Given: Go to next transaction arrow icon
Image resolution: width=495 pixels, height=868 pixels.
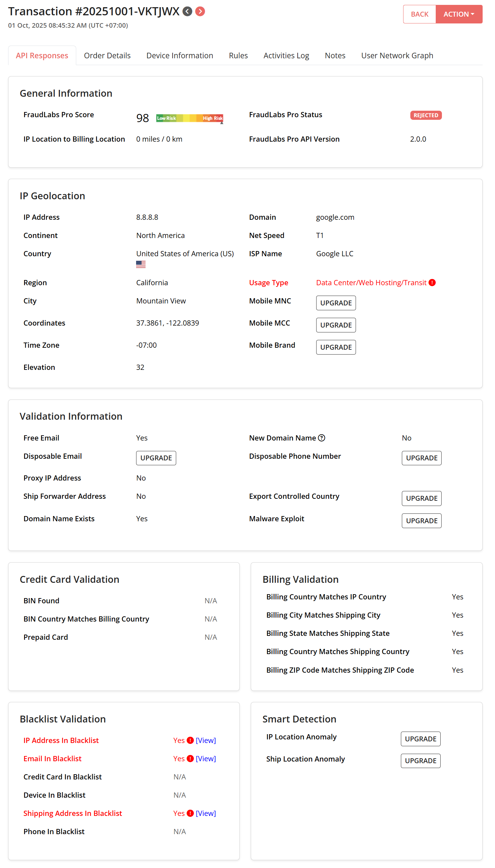Looking at the screenshot, I should (200, 11).
